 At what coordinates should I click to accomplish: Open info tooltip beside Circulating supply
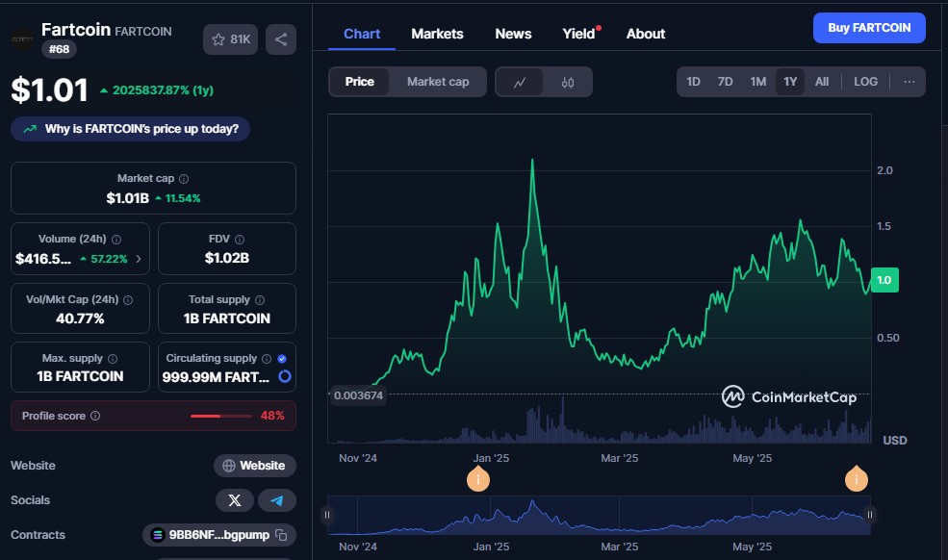(266, 359)
